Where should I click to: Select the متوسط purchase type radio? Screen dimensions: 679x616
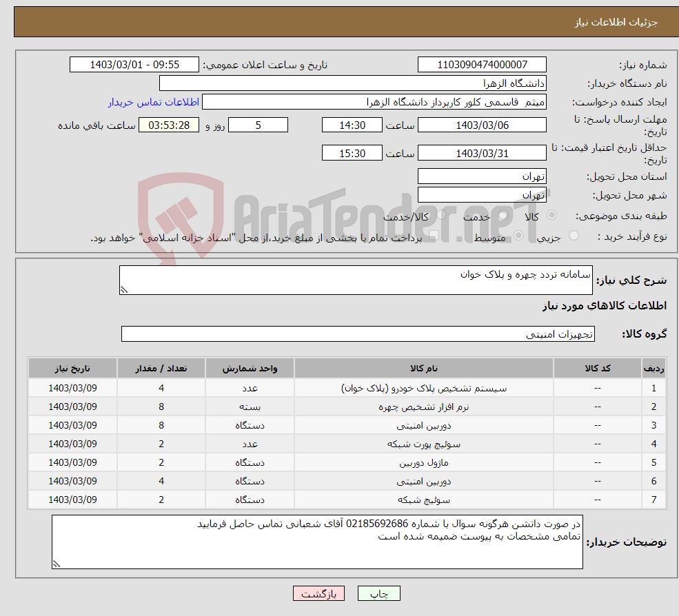pos(518,236)
